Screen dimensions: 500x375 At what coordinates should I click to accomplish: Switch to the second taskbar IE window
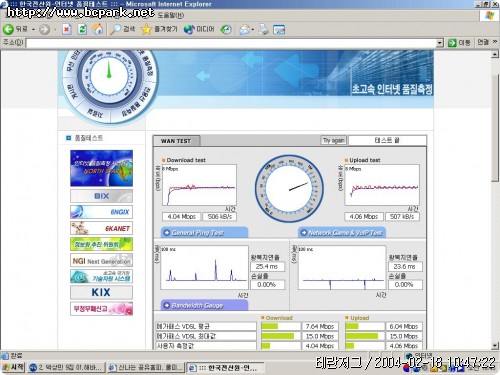[146, 367]
